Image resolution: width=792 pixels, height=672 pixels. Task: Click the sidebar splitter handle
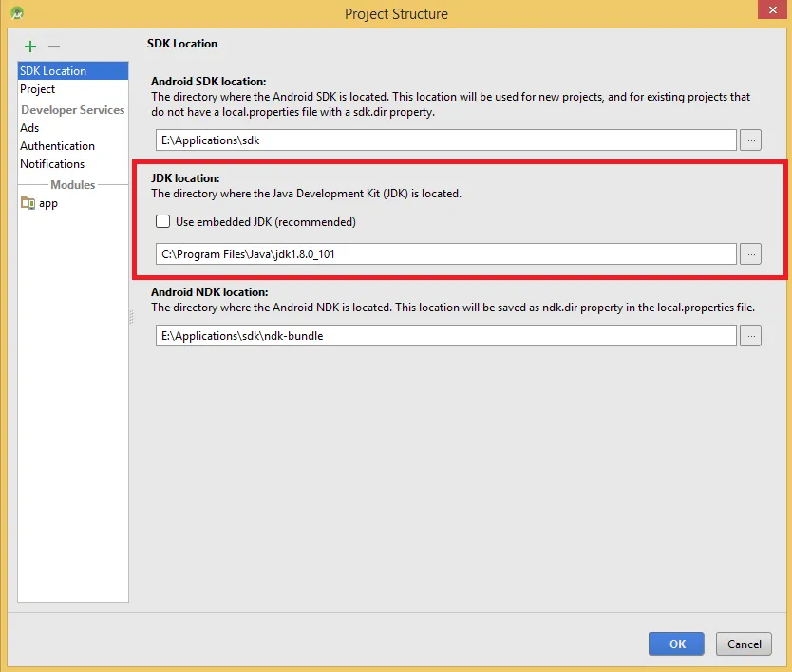pos(131,317)
